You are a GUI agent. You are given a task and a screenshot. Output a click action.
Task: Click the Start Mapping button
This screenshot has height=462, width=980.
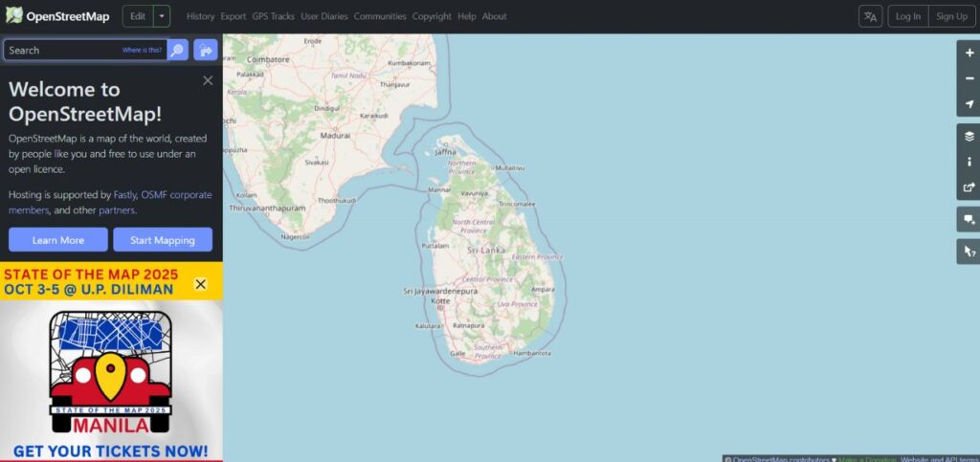click(163, 240)
